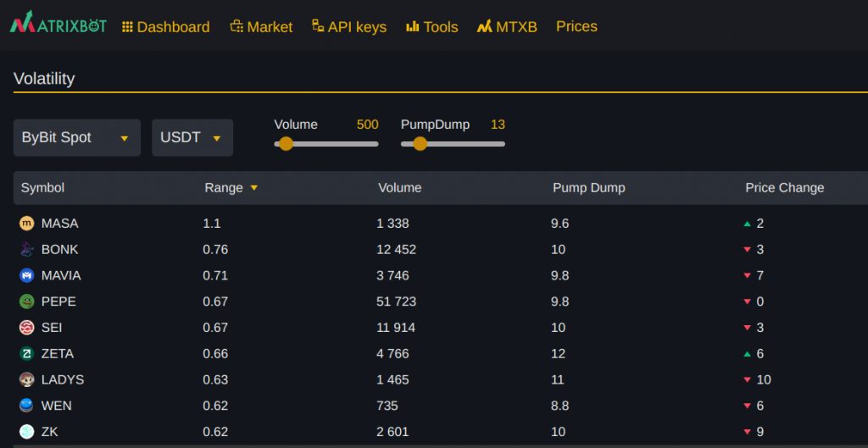This screenshot has width=868, height=448.
Task: Click ZETA pump dump value 12
Action: click(558, 353)
